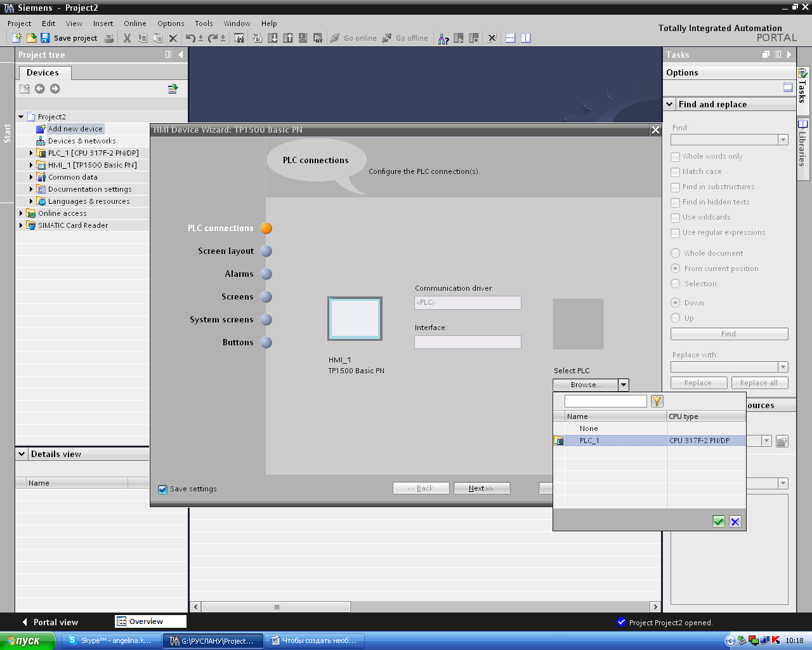Open the Tools menu
This screenshot has height=650, width=812.
[x=204, y=23]
